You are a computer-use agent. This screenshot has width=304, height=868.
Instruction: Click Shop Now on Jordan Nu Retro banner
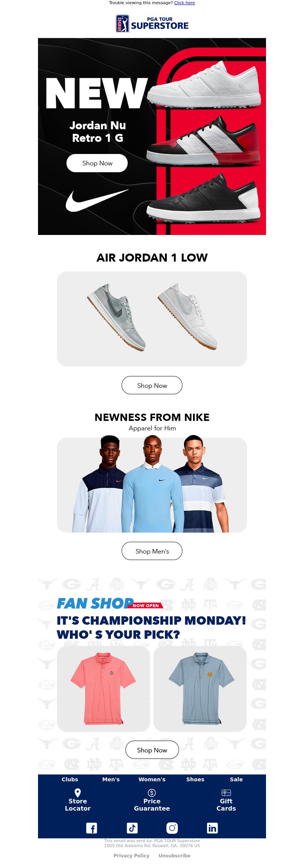[97, 163]
